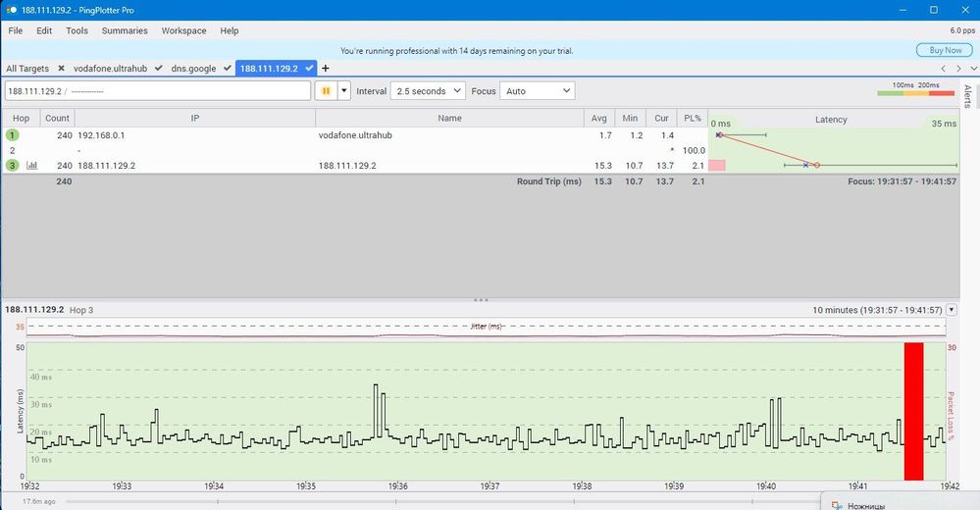980x510 pixels.
Task: Click checkmark on vodafone.ultrahub tab
Action: 158,68
